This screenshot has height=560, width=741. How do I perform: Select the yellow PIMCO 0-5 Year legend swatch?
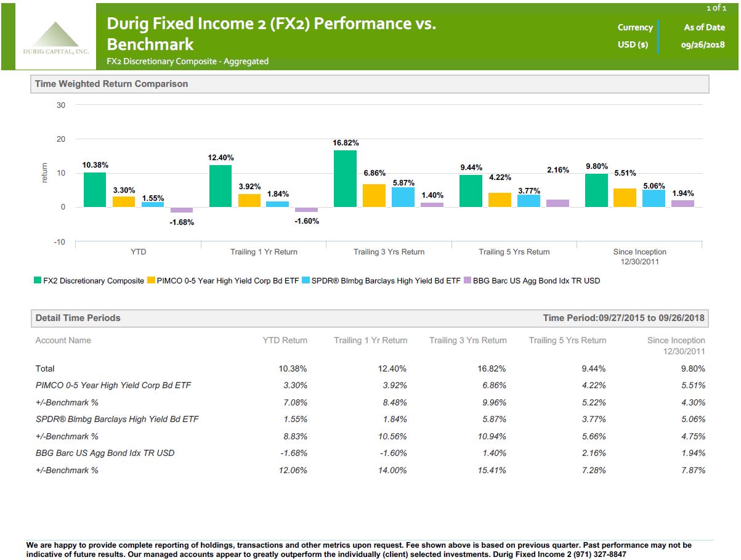point(151,281)
